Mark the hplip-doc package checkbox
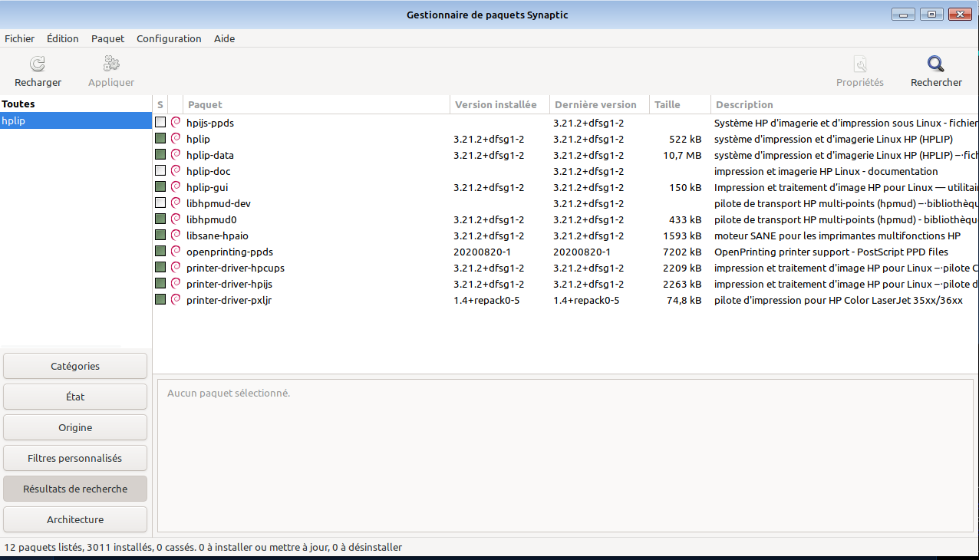Viewport: 979px width, 560px height. click(x=160, y=171)
